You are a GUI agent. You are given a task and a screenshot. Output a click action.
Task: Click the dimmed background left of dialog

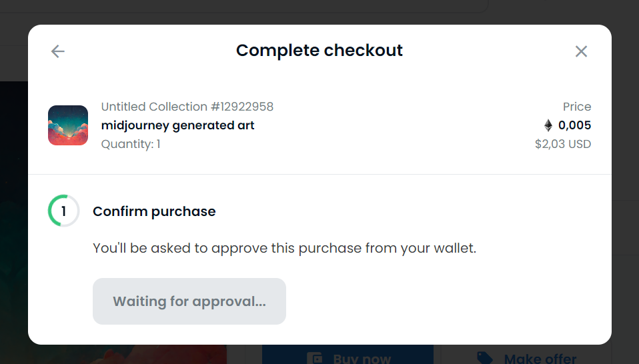pos(13,200)
